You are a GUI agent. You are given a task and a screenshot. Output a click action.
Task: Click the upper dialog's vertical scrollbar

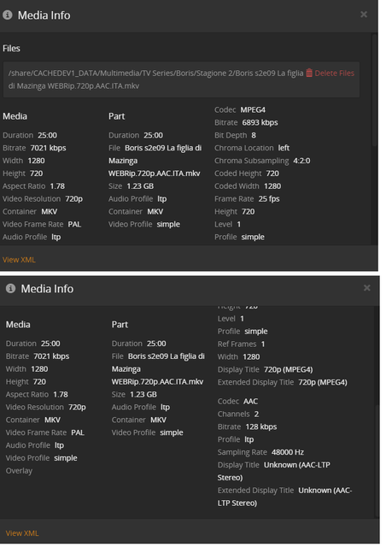click(375, 90)
